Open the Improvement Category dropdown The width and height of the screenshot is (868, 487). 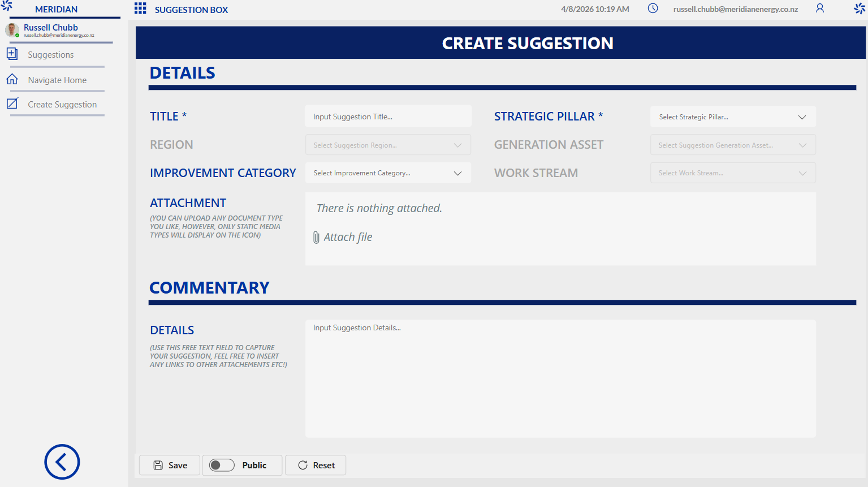(388, 173)
